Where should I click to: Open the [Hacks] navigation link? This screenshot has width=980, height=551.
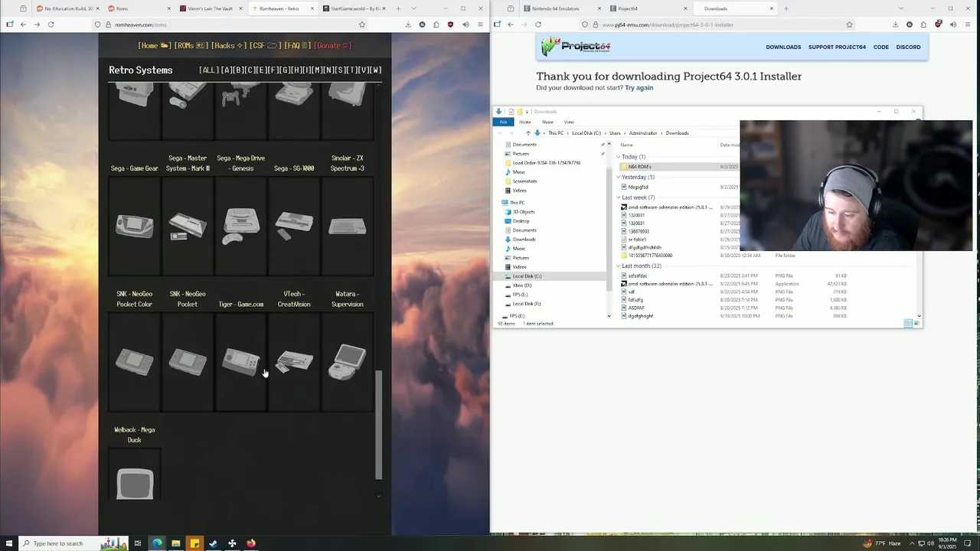[229, 46]
